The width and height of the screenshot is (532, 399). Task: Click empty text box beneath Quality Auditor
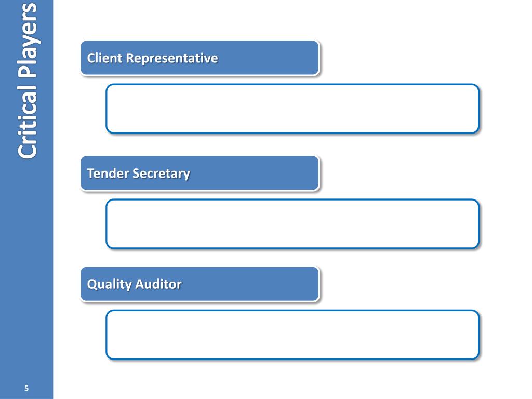(292, 335)
